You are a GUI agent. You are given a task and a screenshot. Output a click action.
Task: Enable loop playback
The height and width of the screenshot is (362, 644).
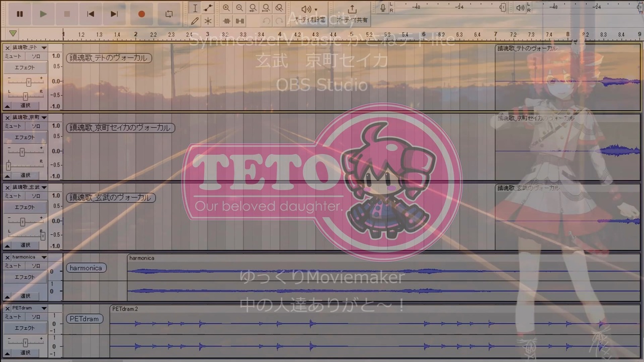pyautogui.click(x=169, y=14)
